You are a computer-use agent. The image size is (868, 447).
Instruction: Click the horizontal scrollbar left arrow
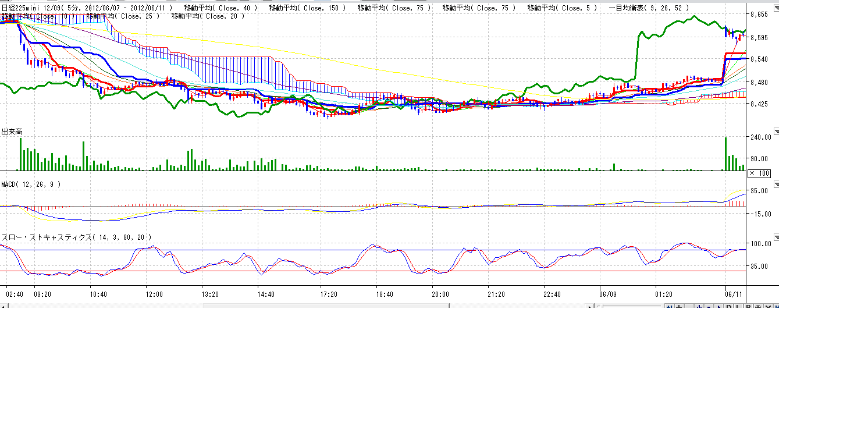(x=3, y=307)
